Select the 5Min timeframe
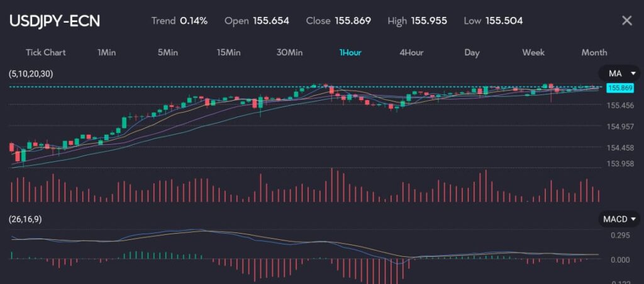 coord(167,52)
